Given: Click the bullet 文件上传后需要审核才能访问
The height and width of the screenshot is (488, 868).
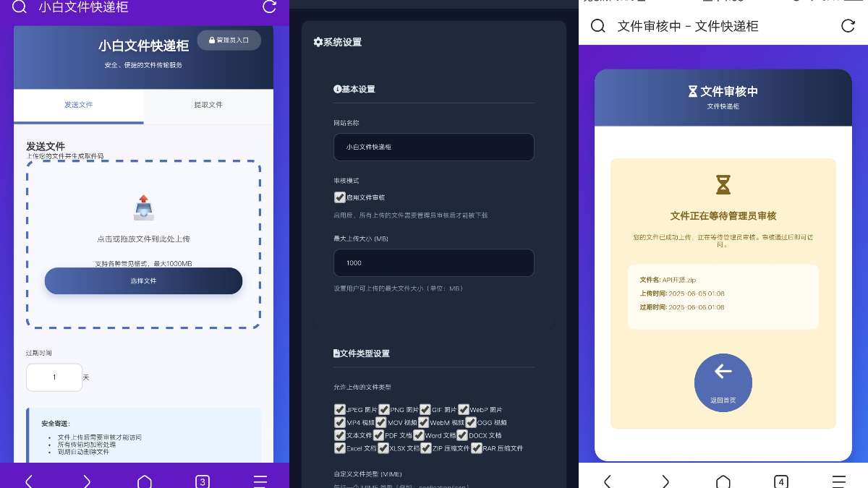Looking at the screenshot, I should (x=100, y=437).
